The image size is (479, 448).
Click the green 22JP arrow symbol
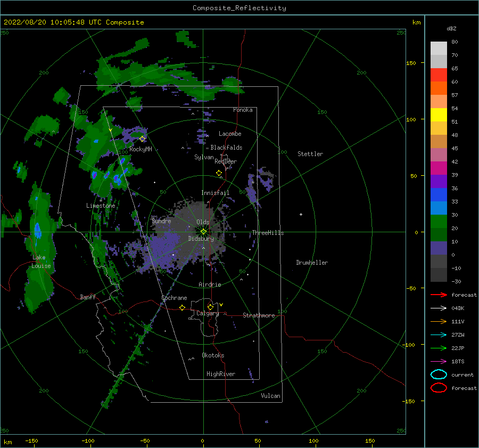click(439, 348)
